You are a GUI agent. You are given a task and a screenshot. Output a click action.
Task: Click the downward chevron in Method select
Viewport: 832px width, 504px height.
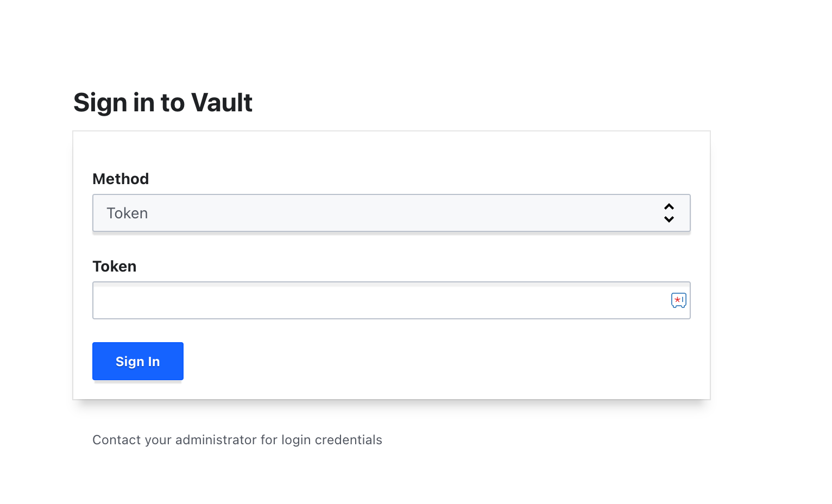[x=669, y=219]
